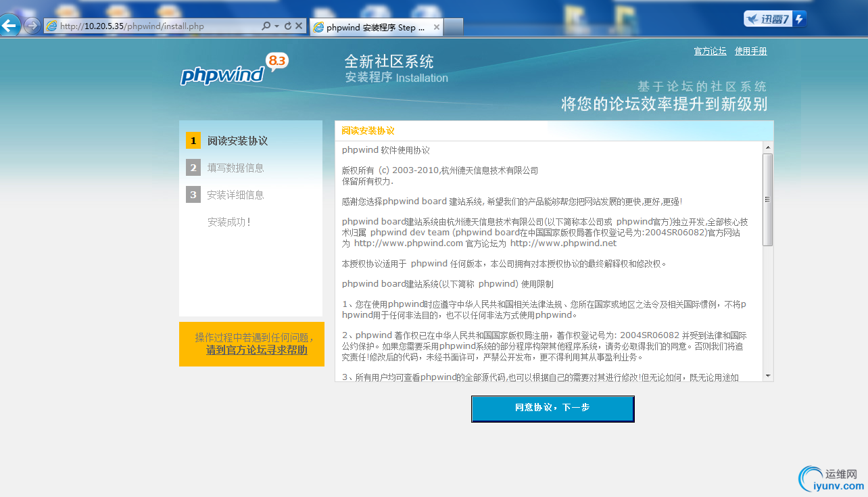
Task: Stop loading with the X icon
Action: coord(299,26)
